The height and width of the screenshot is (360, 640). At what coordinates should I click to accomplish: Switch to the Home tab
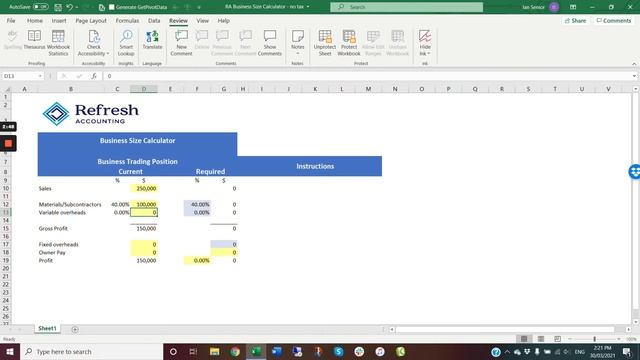[35, 20]
